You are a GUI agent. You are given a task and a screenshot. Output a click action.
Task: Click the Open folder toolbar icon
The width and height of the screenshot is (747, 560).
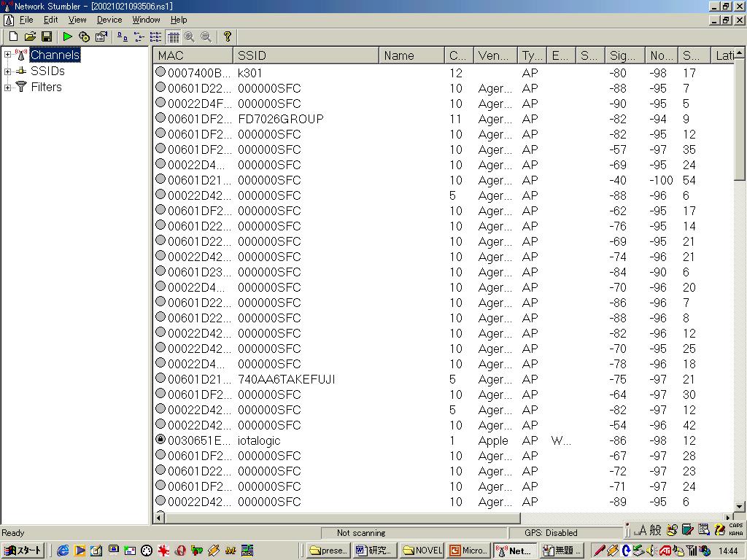(30, 36)
